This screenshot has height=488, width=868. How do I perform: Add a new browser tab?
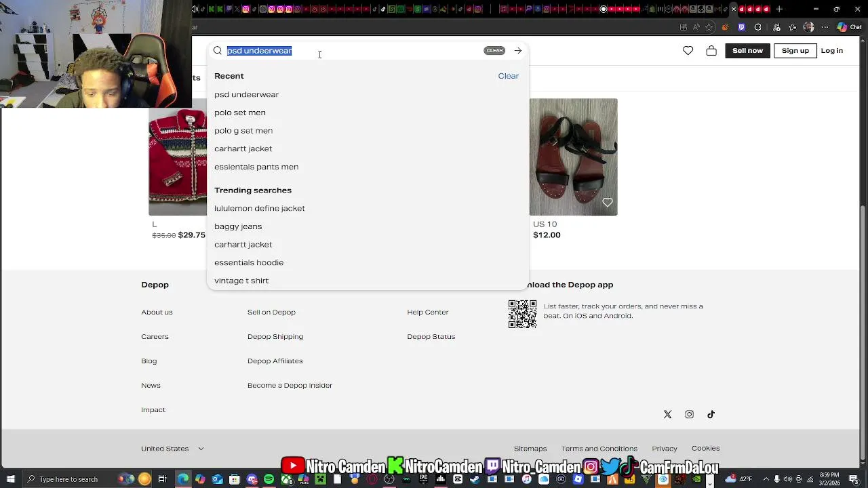[x=779, y=9]
